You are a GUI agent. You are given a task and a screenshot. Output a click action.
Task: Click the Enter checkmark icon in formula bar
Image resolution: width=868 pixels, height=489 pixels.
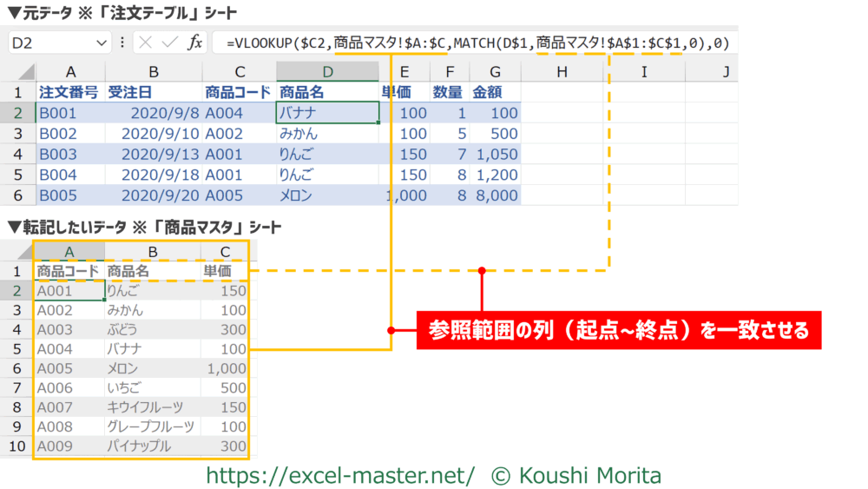[170, 43]
